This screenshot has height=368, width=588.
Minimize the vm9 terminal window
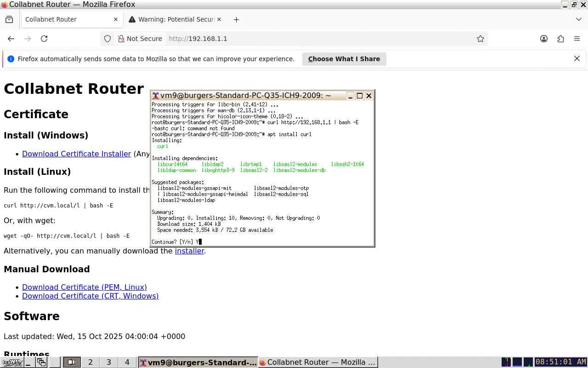[351, 96]
